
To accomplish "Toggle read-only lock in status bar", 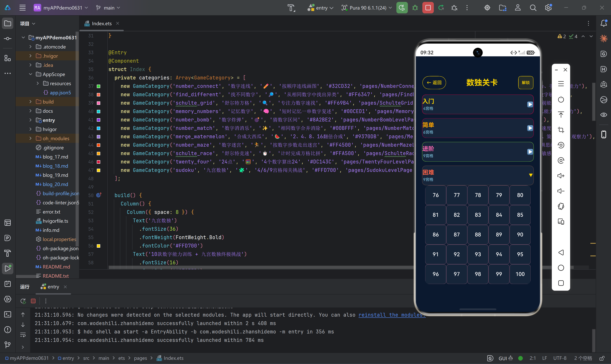I will [602, 358].
